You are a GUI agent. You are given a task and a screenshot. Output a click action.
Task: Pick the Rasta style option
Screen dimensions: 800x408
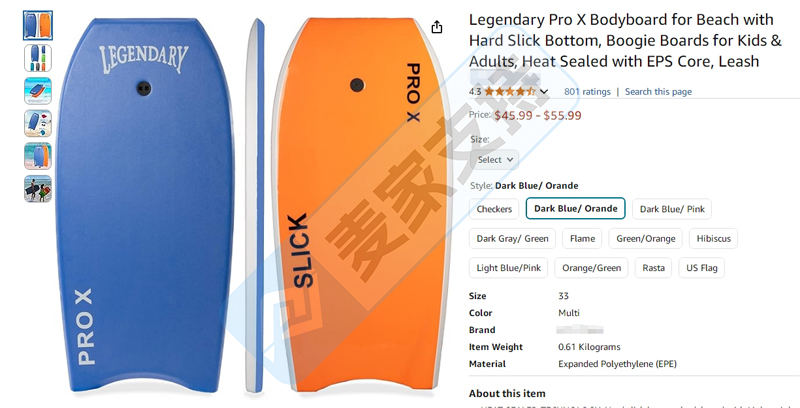click(x=653, y=267)
